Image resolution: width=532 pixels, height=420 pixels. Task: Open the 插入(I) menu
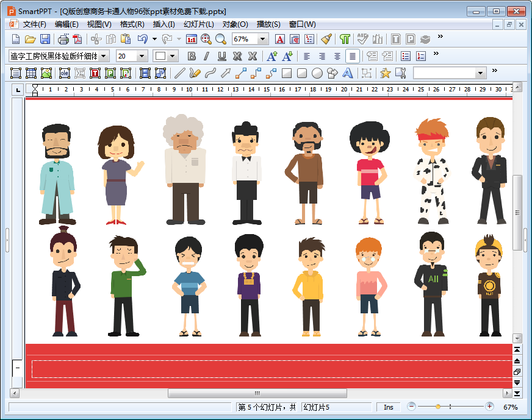click(164, 24)
